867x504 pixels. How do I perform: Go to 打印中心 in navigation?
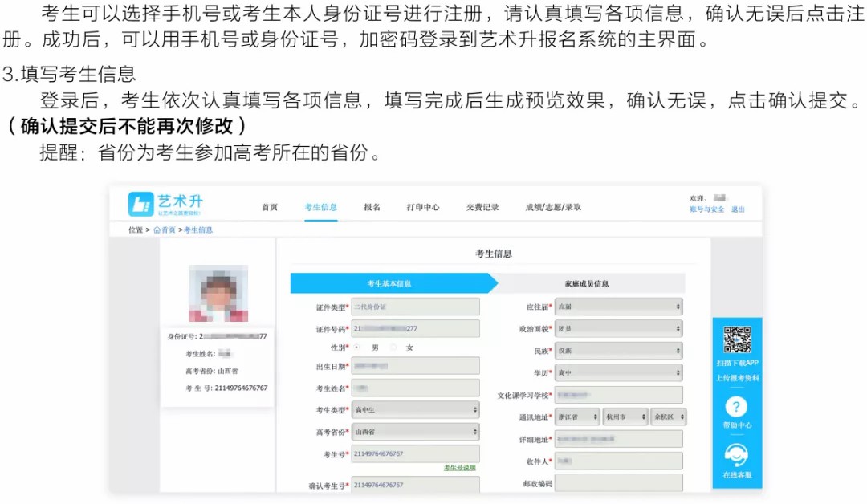click(423, 207)
